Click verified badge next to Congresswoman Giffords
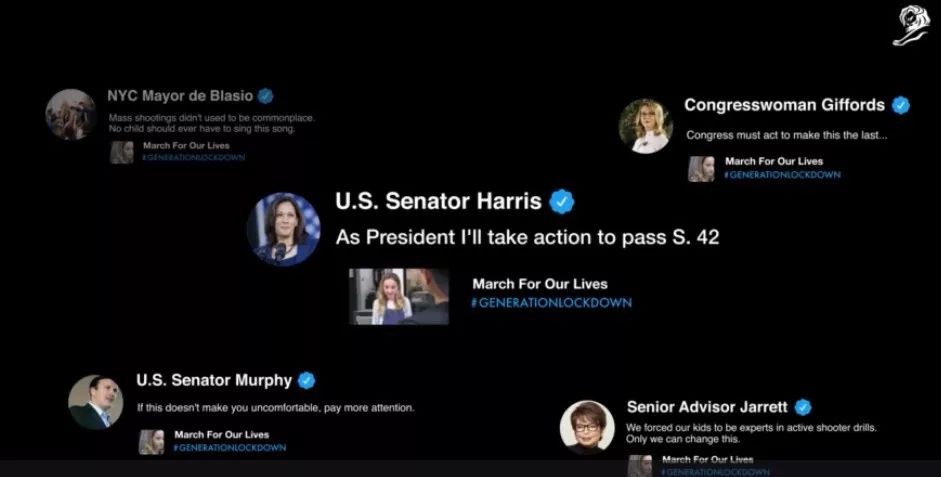The image size is (941, 477). pyautogui.click(x=900, y=106)
